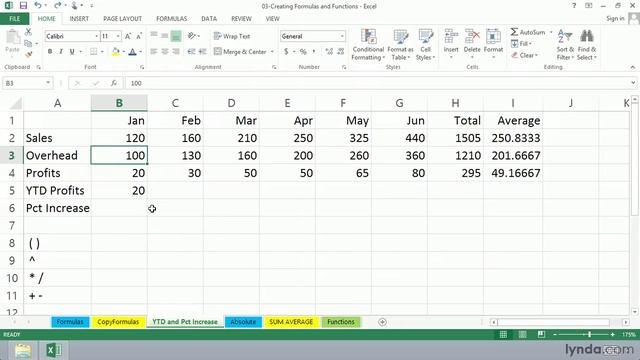This screenshot has height=360, width=640.
Task: Select the Functions sheet tab
Action: point(341,322)
